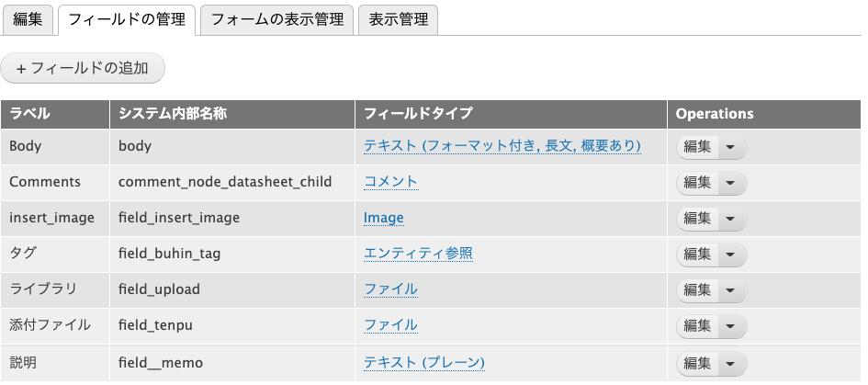Expand dropdown arrow for タグ row
Viewport: 868px width, 385px height.
pyautogui.click(x=731, y=254)
